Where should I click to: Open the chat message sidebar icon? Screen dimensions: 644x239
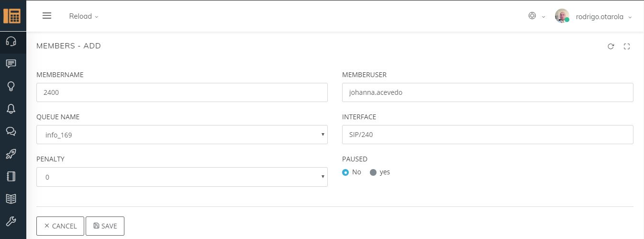coord(11,64)
